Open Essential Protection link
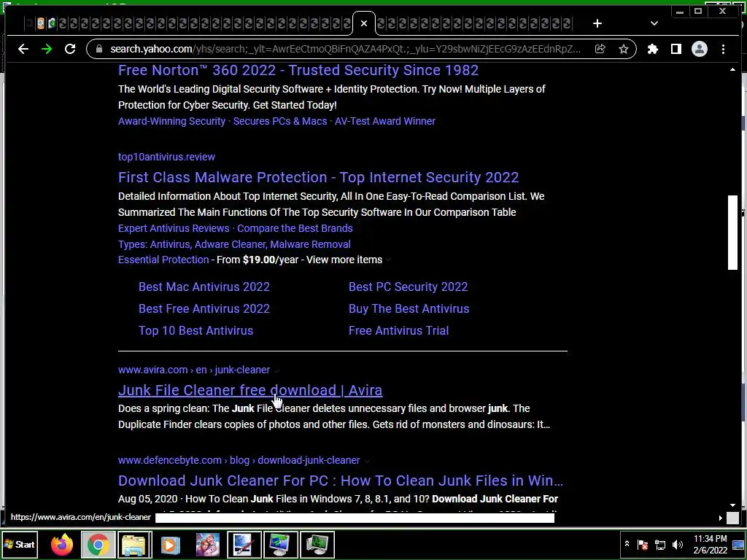The width and height of the screenshot is (747, 560). 163,260
